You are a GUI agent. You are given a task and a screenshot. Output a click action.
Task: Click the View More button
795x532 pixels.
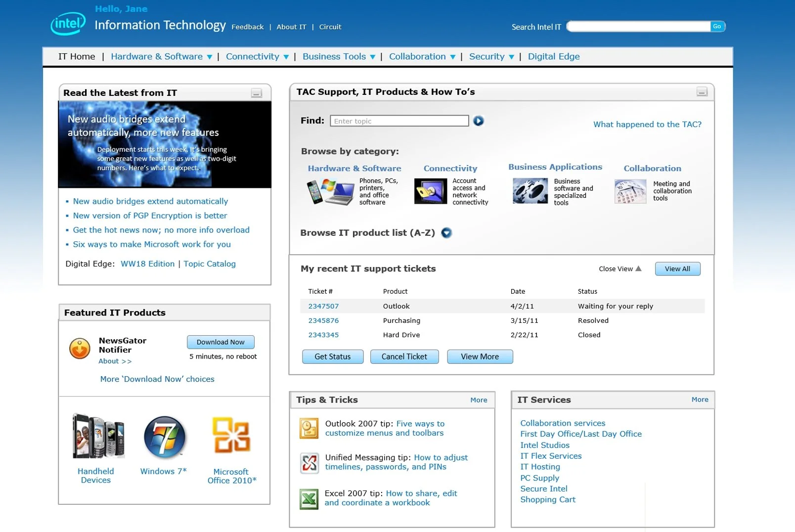(x=480, y=356)
